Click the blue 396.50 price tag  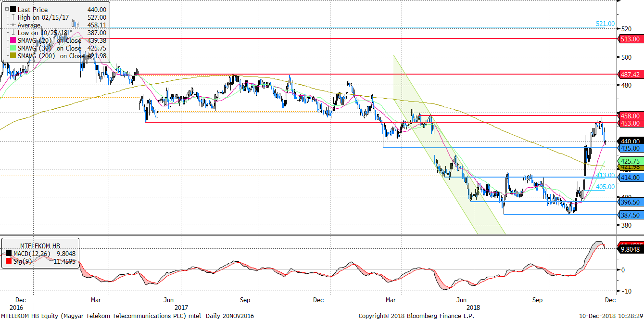coord(630,202)
